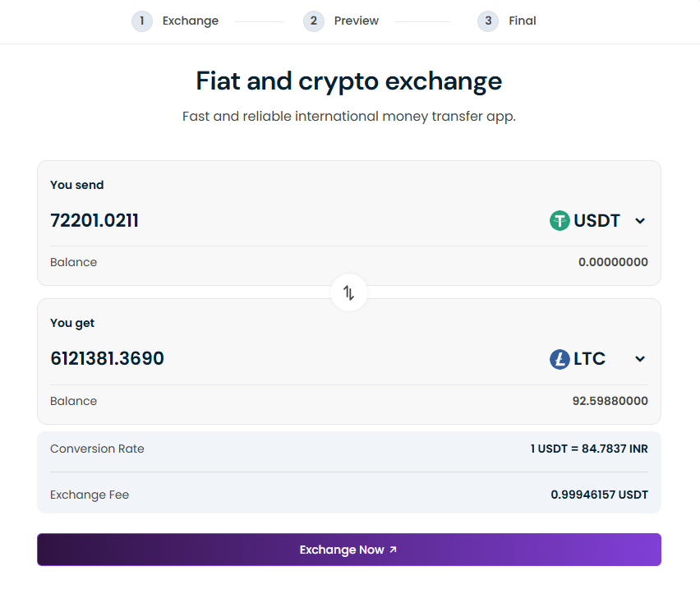The height and width of the screenshot is (603, 700).
Task: Click the step 3 number circle
Action: point(488,21)
